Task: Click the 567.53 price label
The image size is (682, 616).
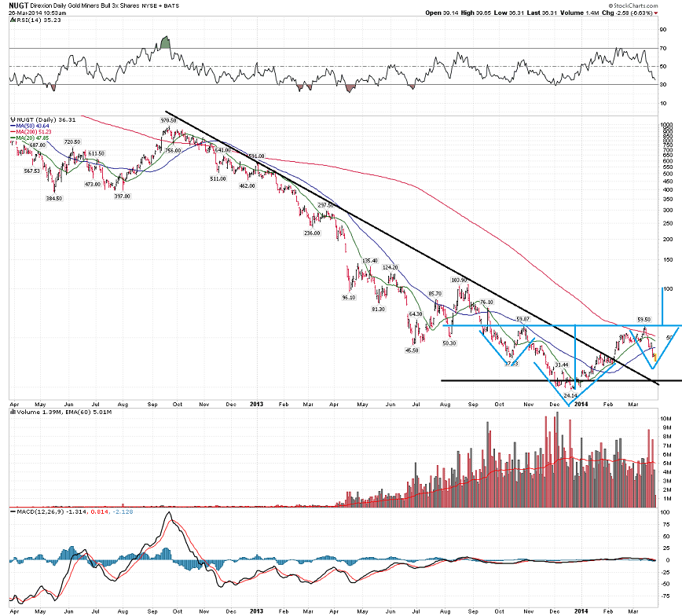Action: click(x=31, y=171)
